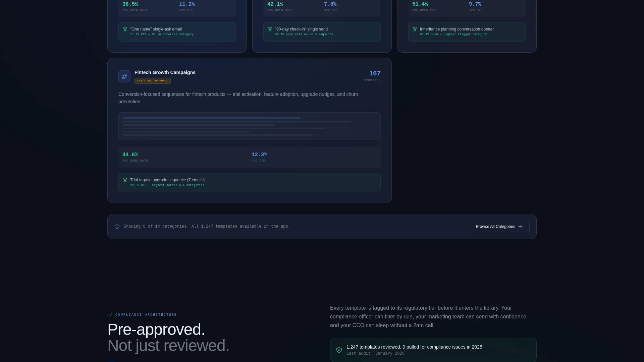The width and height of the screenshot is (644, 362).
Task: Select the Trial-to-paid upgrade sequence (7 emails) row
Action: click(x=250, y=182)
